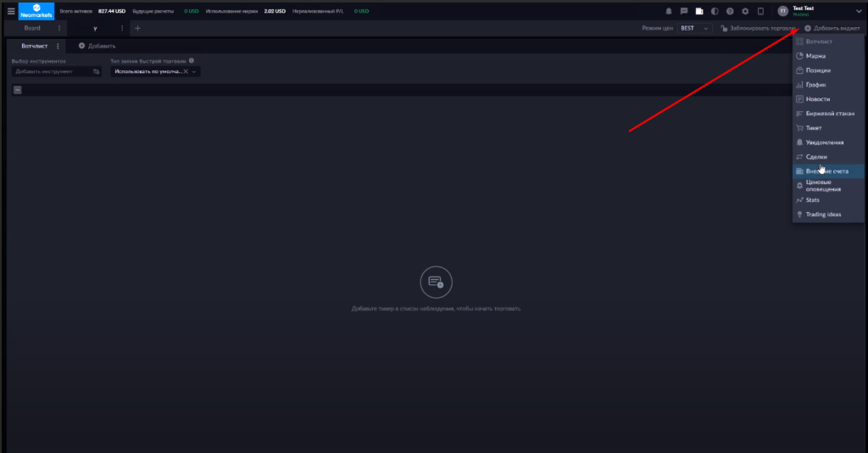
Task: Clear the Использовать по умолча... selection with X
Action: 186,71
